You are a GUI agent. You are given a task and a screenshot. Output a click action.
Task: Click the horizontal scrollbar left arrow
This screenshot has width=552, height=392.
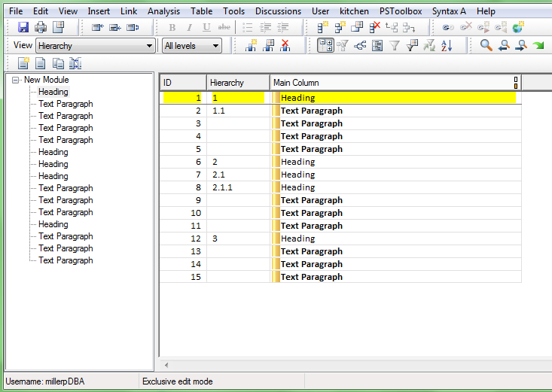coord(166,365)
